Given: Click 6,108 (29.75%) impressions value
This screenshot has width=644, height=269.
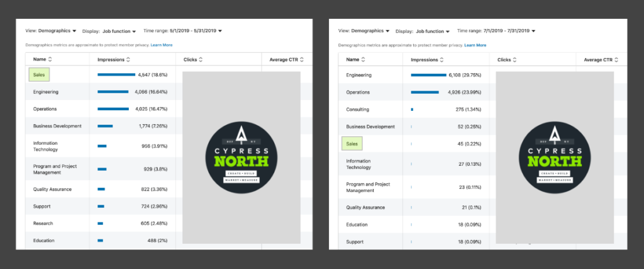Looking at the screenshot, I should tap(465, 75).
